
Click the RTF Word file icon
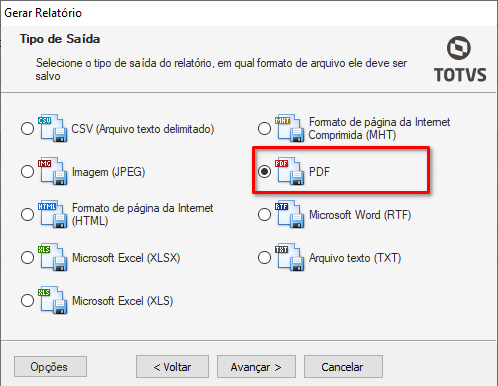click(289, 214)
